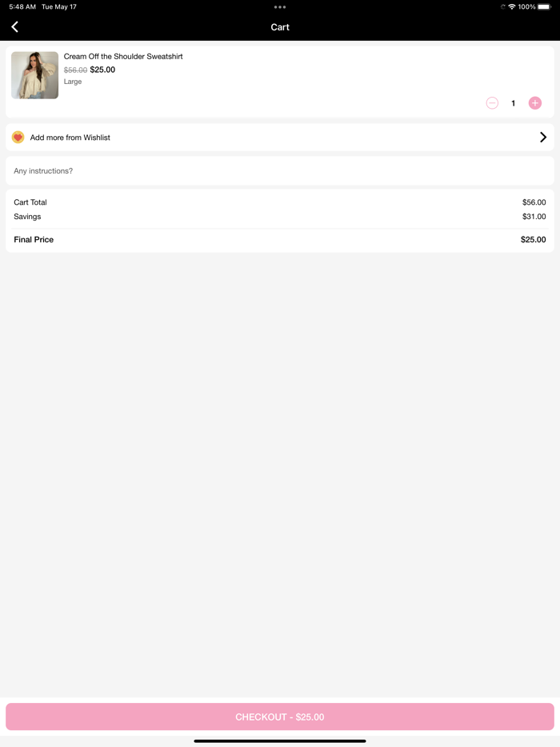The image size is (560, 747).
Task: Tap the quantity number 1
Action: point(514,103)
